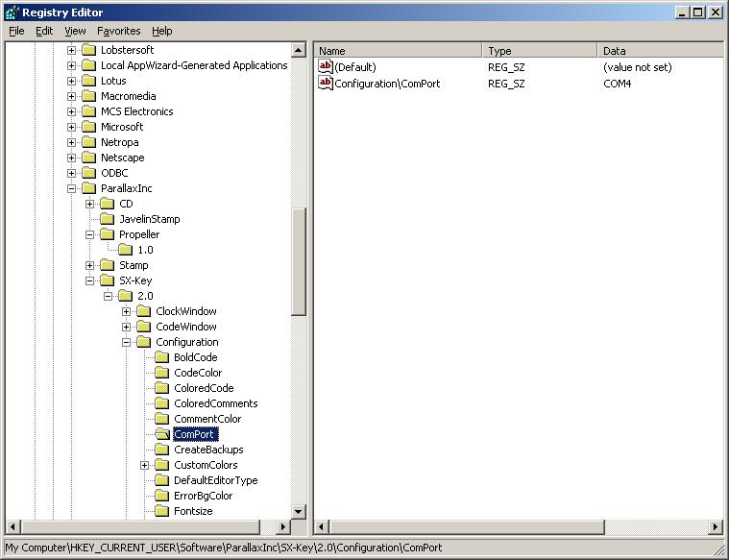Select the ColoredComments key label
The height and width of the screenshot is (560, 729).
point(216,403)
